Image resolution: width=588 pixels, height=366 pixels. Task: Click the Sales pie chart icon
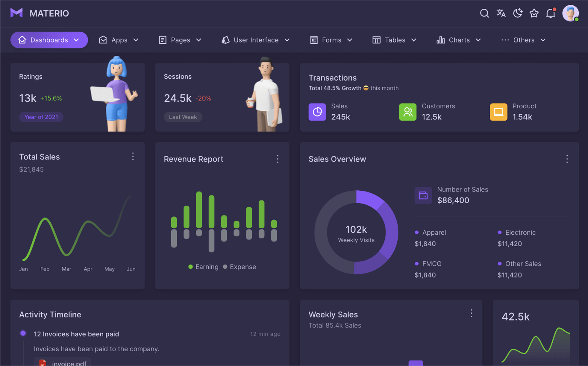[317, 112]
